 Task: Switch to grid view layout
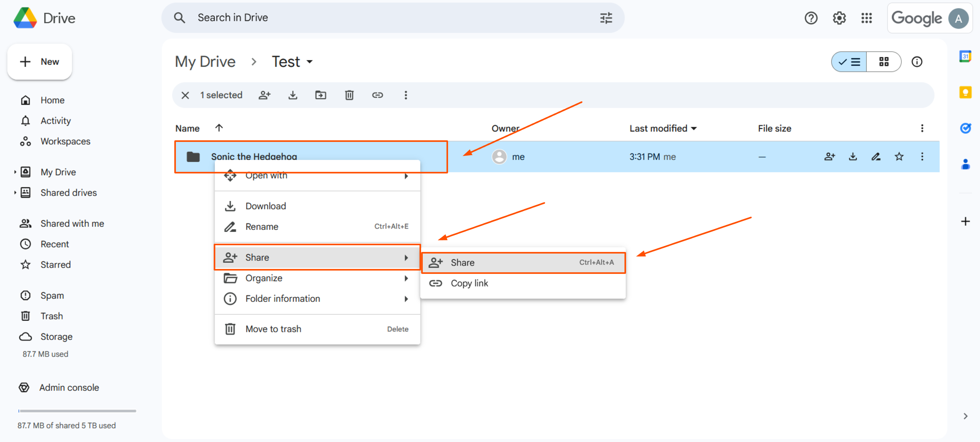(884, 61)
